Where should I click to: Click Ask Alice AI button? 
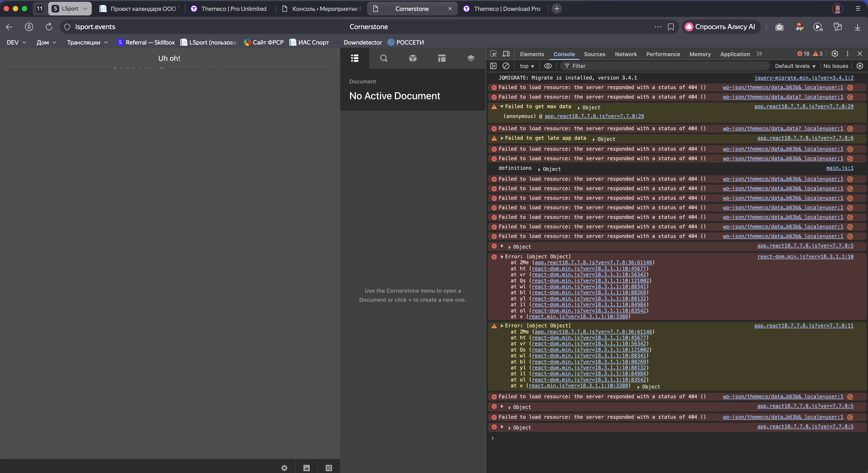721,27
